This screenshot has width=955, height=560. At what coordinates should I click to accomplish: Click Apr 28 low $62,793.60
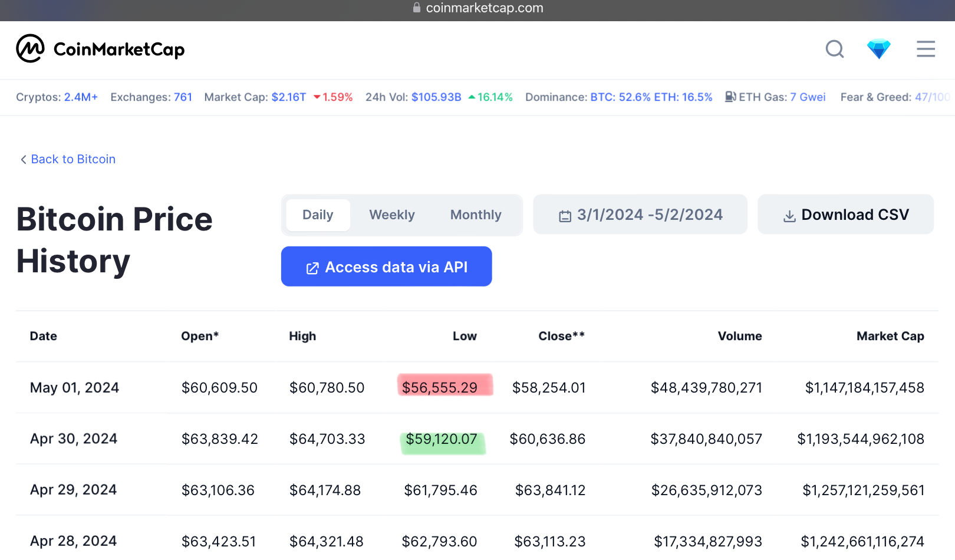pos(439,541)
